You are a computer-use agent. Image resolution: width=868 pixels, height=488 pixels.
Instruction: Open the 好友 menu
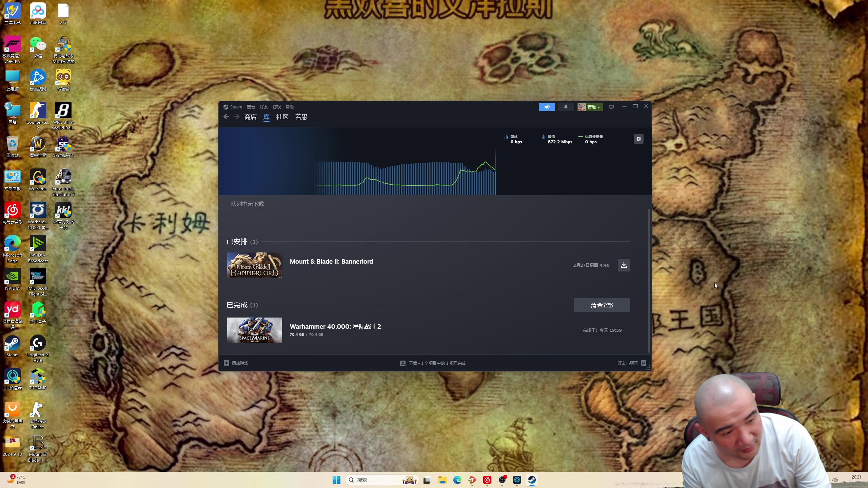(264, 107)
